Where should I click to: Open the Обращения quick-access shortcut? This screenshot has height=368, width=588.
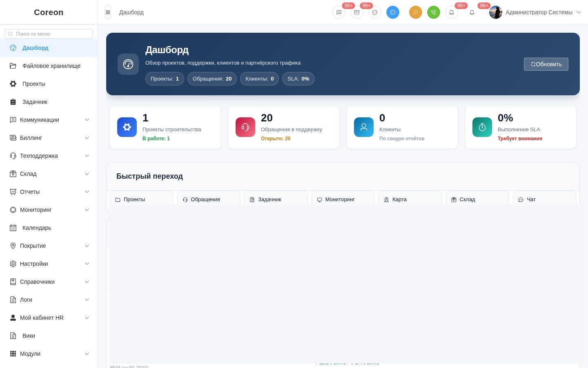tap(209, 198)
